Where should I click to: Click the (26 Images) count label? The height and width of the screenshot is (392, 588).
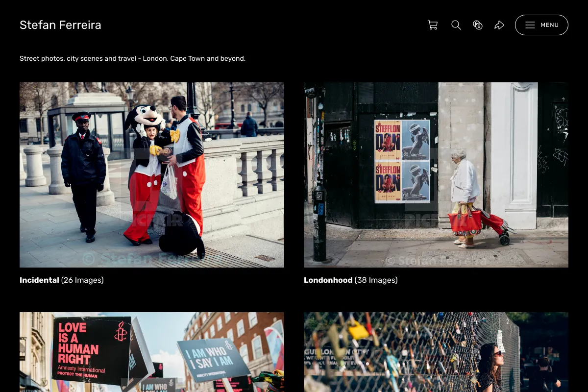pos(82,280)
